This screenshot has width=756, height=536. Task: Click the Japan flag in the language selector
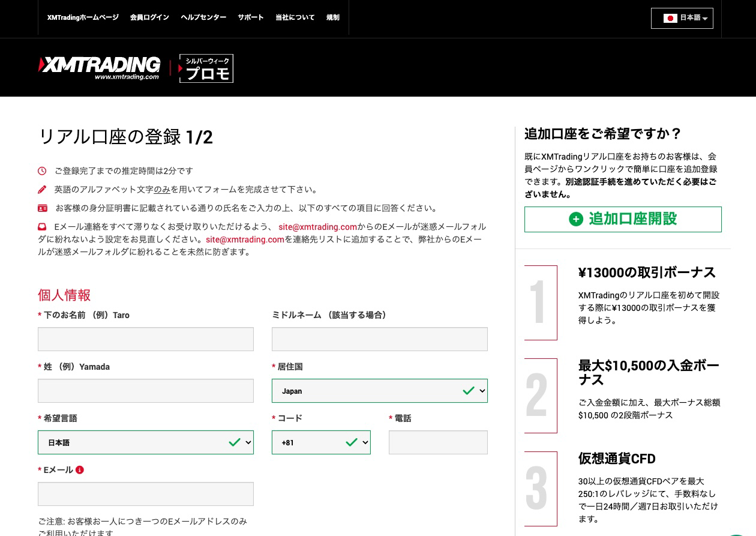pyautogui.click(x=671, y=18)
